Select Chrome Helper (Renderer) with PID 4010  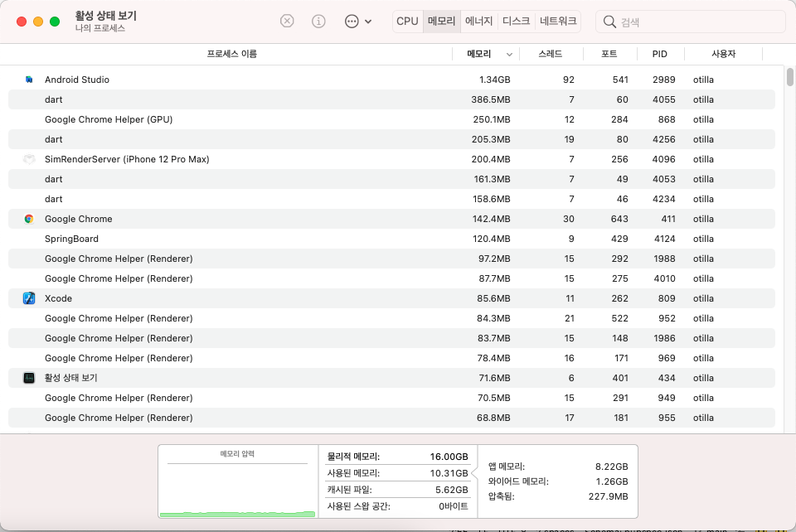click(391, 278)
